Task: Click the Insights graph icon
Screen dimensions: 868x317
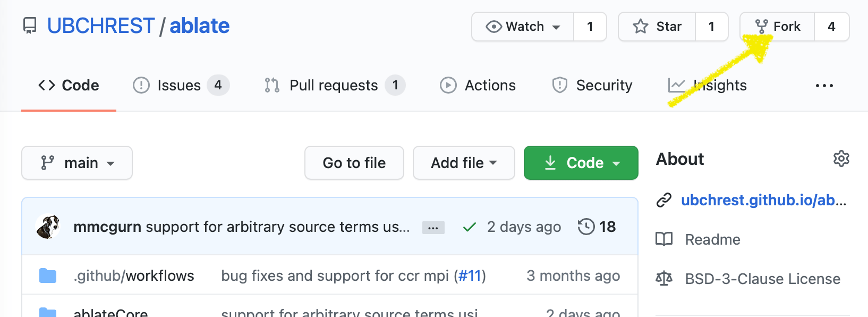Action: [676, 85]
